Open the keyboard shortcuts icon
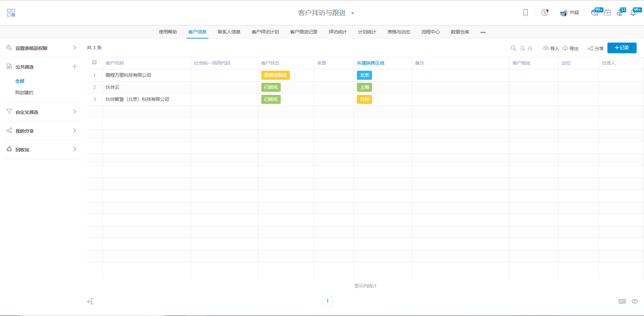The width and height of the screenshot is (644, 316). point(622,301)
